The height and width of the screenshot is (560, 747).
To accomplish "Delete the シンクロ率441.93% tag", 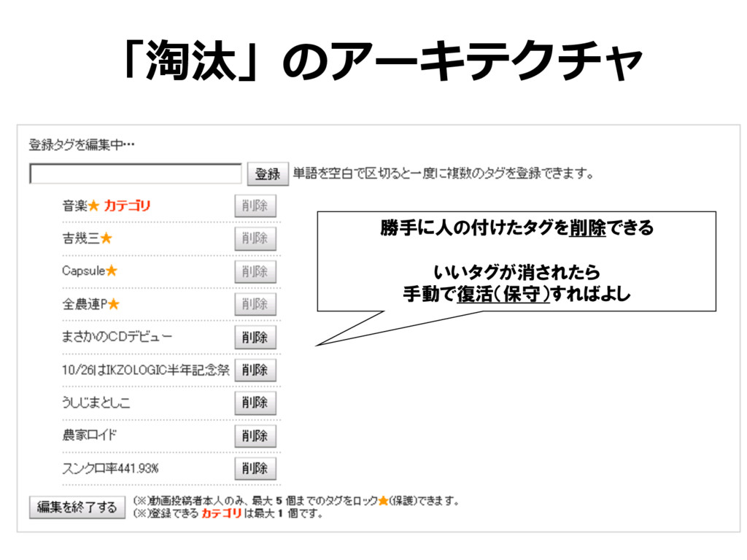I will pyautogui.click(x=255, y=469).
